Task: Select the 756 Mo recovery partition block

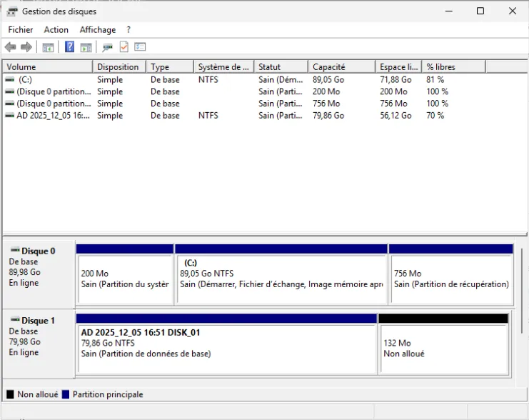Action: (451, 279)
